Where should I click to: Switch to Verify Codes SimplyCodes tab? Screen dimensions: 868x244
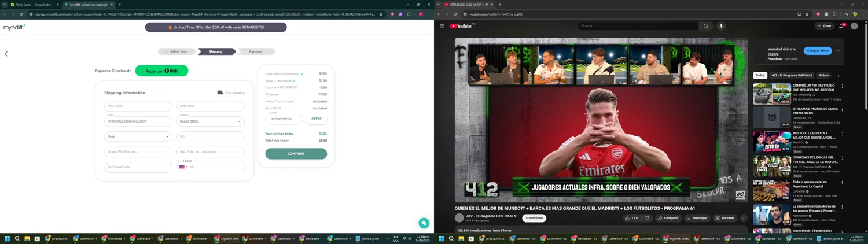point(35,5)
